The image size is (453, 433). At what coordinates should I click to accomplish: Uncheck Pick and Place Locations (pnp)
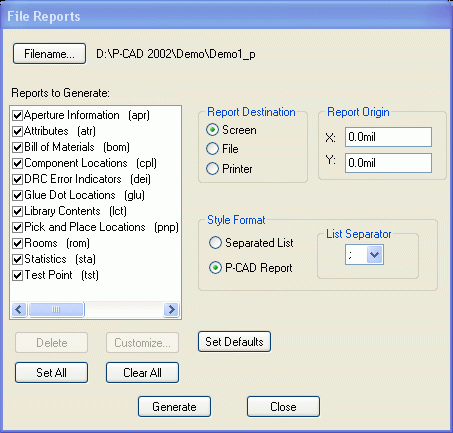pyautogui.click(x=17, y=227)
